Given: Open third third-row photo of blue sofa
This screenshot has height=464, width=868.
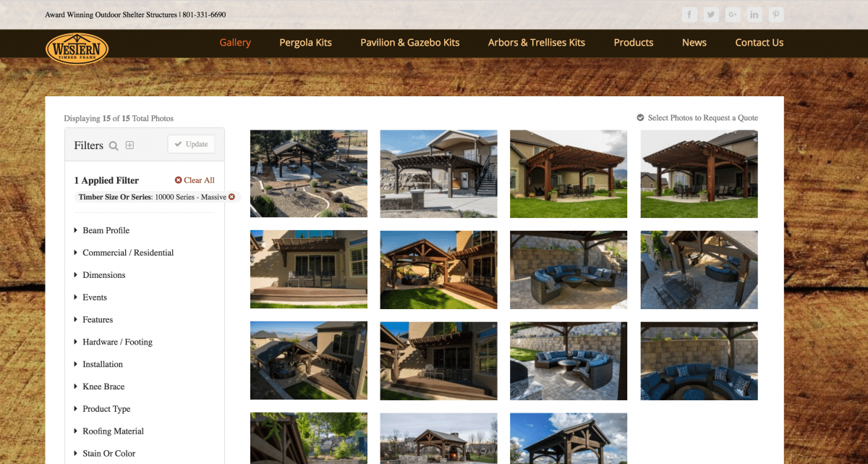Looking at the screenshot, I should coord(569,361).
